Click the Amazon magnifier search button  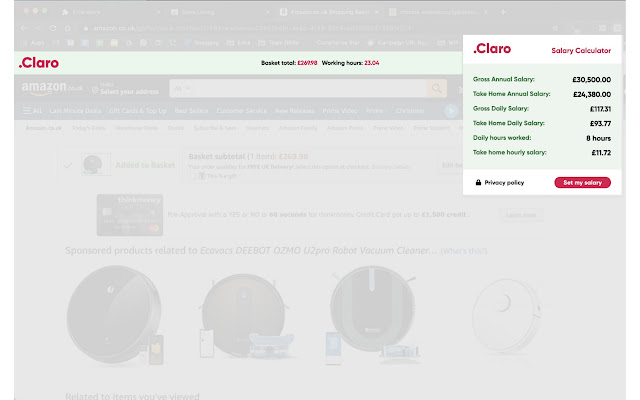(436, 89)
